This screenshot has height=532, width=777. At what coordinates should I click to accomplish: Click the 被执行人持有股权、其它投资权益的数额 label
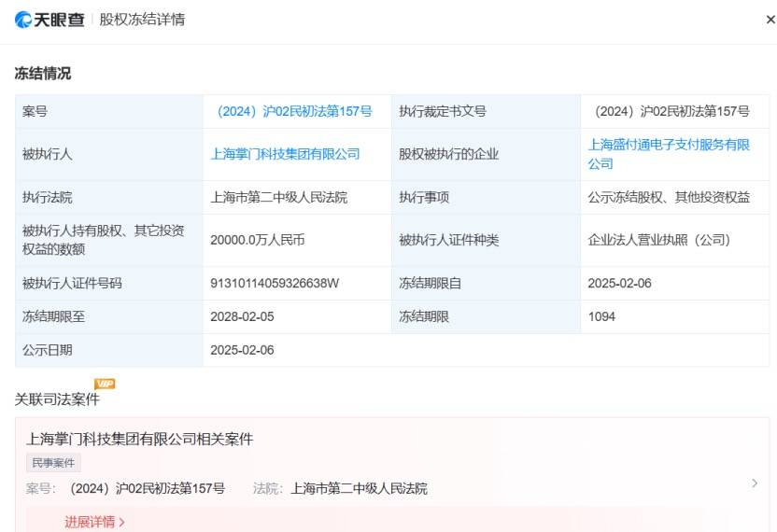click(103, 240)
